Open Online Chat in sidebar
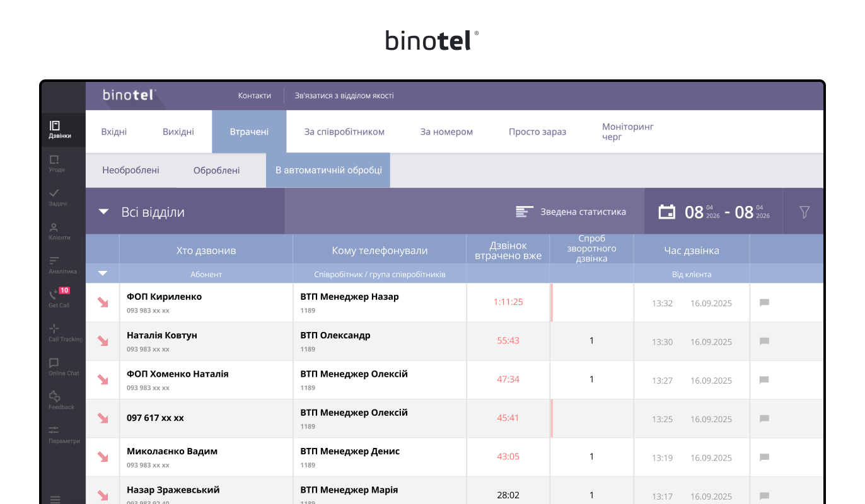The image size is (865, 504). [x=63, y=367]
